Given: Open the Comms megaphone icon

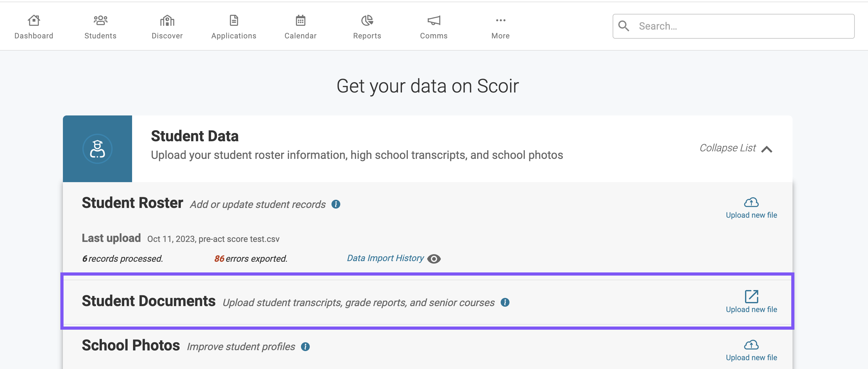Looking at the screenshot, I should (434, 20).
